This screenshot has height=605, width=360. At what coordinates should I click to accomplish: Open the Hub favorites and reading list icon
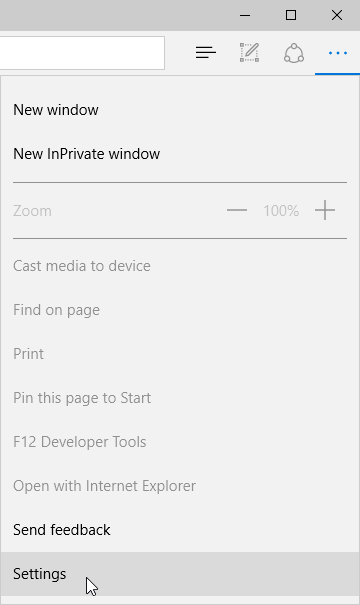206,52
